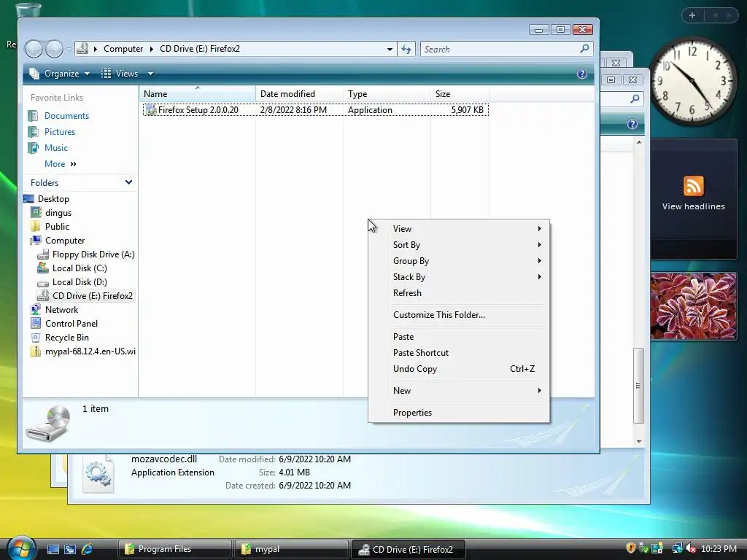This screenshot has width=747, height=560.
Task: Open Documents favorite link
Action: 66,116
